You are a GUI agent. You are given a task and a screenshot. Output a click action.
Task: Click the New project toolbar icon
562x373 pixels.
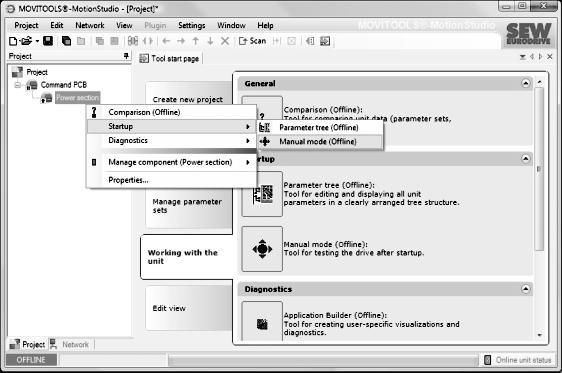click(13, 41)
